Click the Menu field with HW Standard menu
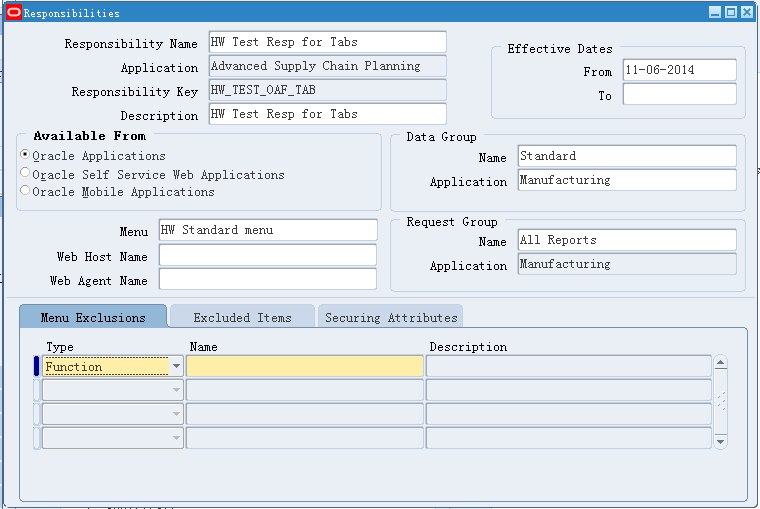760x509 pixels. tap(268, 230)
